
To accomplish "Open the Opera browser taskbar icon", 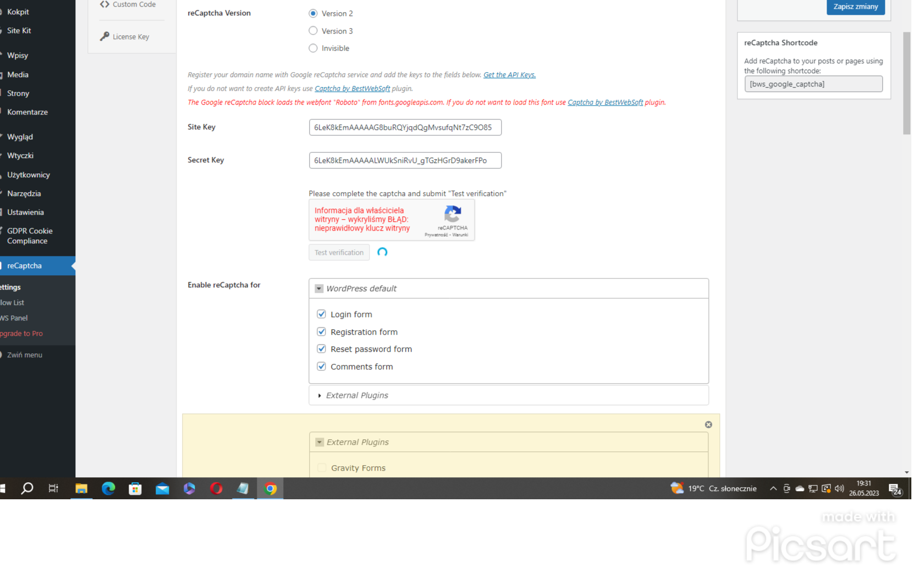I will tap(216, 488).
